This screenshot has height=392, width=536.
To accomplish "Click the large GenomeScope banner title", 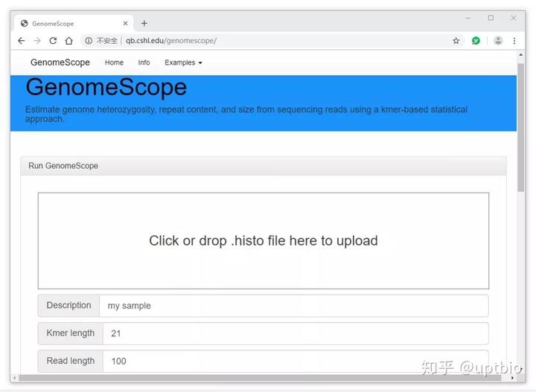I will point(106,87).
